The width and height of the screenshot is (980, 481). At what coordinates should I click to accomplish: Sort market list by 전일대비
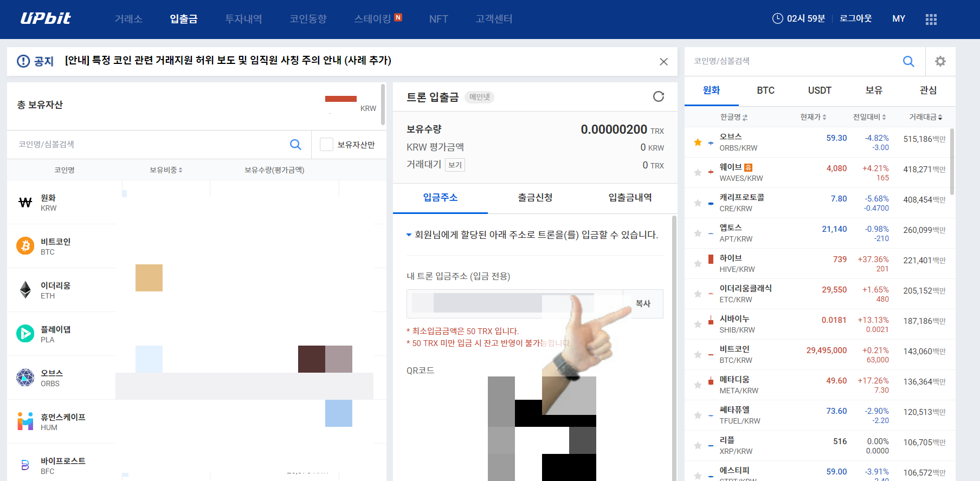(869, 117)
